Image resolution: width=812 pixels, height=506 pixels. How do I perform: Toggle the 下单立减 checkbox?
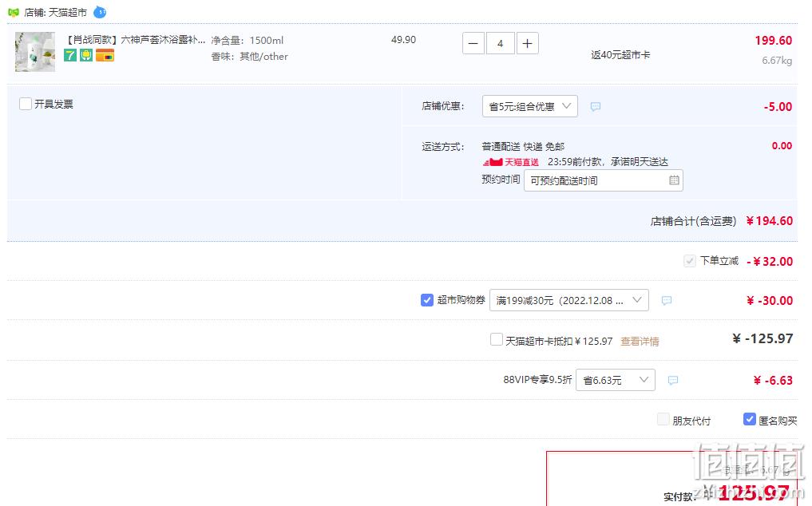point(689,260)
